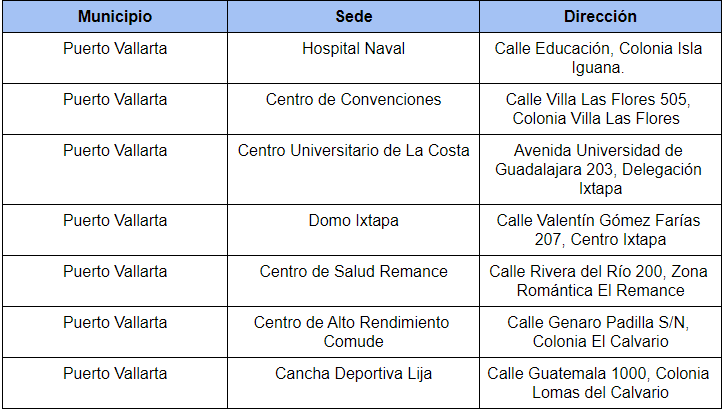Select Puerto Vallarta in the Hospital Naval row
Screen dimensions: 724x412
pos(115,48)
